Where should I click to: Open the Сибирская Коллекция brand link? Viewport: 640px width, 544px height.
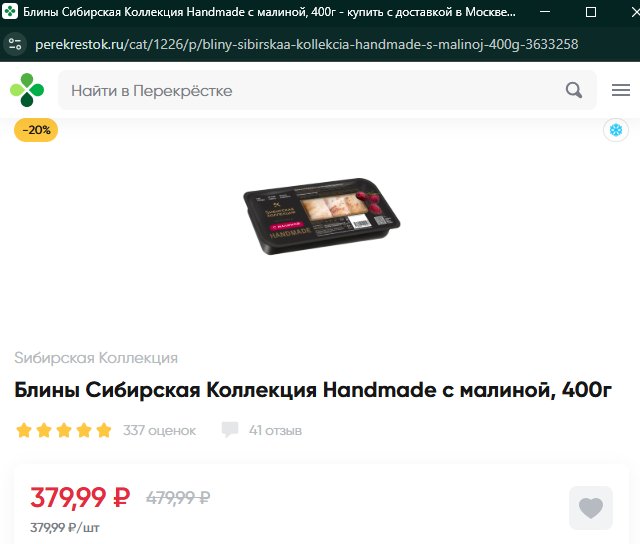[x=96, y=358]
